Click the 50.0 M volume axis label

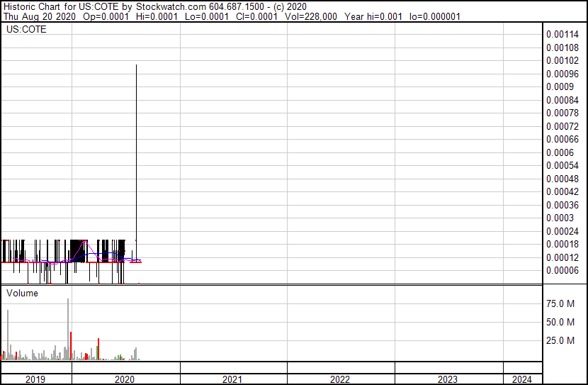click(x=560, y=322)
